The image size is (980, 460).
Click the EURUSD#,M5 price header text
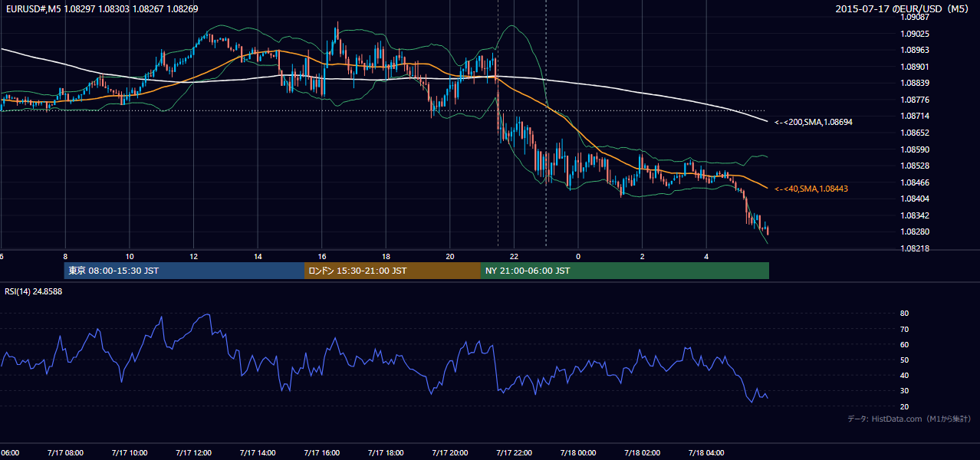click(x=101, y=9)
